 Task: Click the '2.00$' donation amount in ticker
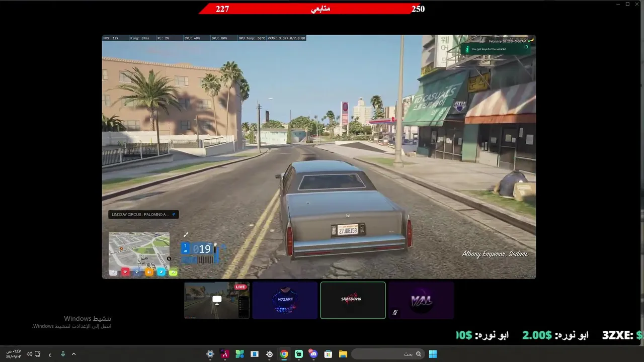[x=537, y=335]
